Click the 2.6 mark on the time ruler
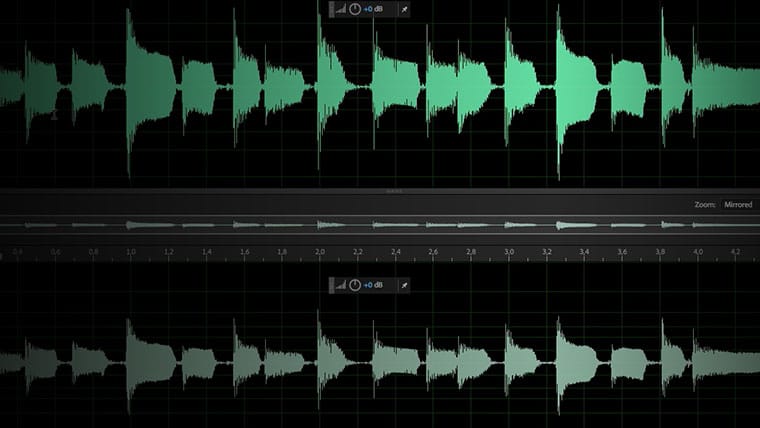Image resolution: width=760 pixels, height=428 pixels. coord(433,252)
